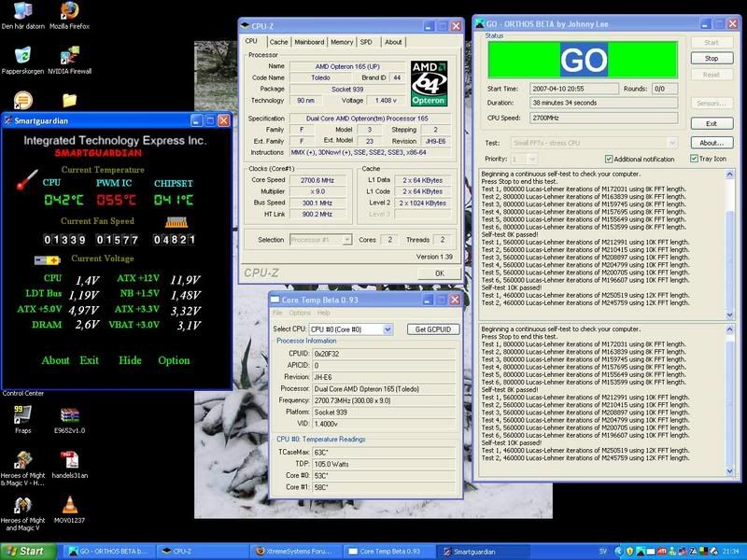
Task: Switch to the About tab in CPU-Z
Action: click(x=393, y=42)
